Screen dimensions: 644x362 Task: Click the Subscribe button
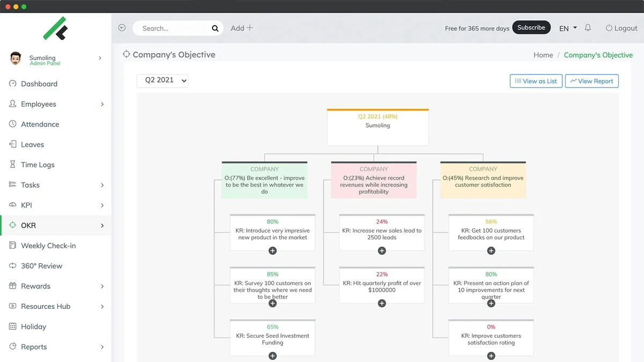[x=531, y=27]
